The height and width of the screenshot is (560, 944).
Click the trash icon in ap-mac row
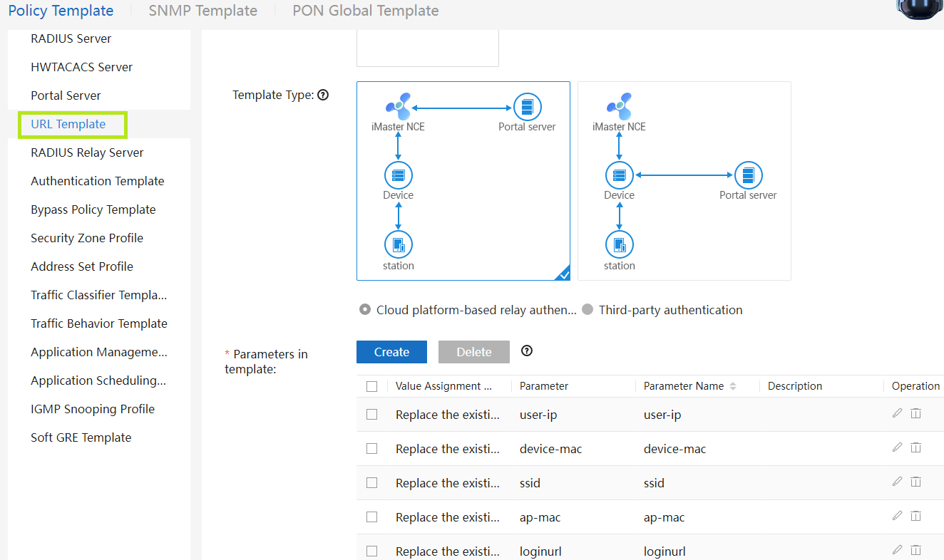[x=916, y=516]
